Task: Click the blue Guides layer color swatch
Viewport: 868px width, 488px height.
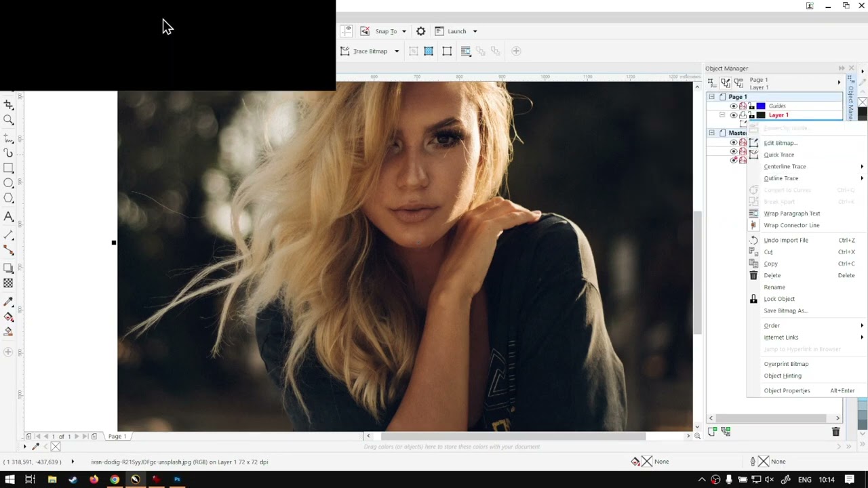Action: [761, 106]
